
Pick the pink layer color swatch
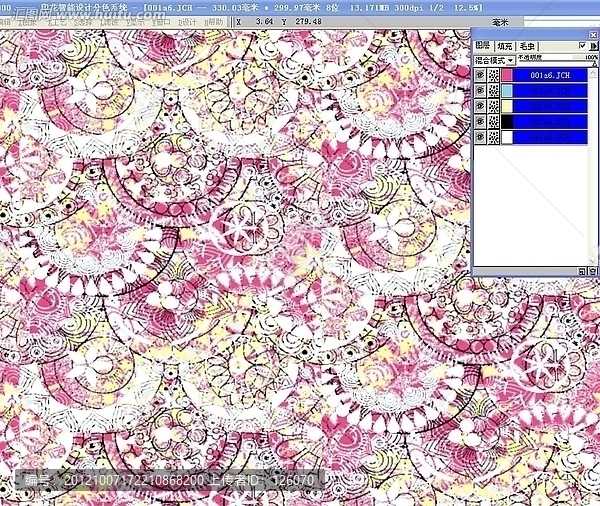pos(507,75)
